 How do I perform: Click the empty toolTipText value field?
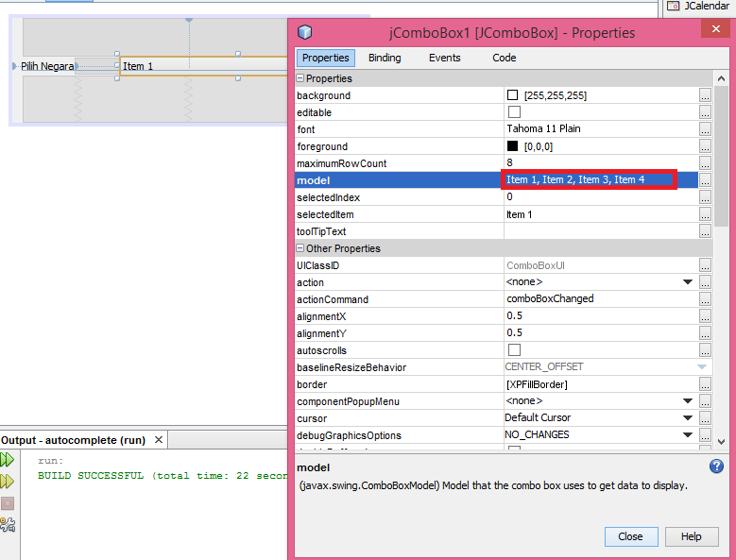(x=601, y=231)
